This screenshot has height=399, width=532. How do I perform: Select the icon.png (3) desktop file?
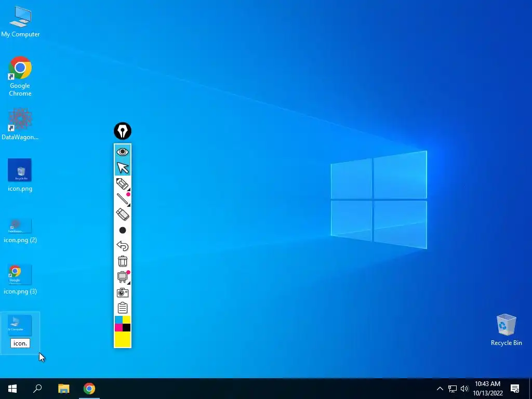(20, 280)
